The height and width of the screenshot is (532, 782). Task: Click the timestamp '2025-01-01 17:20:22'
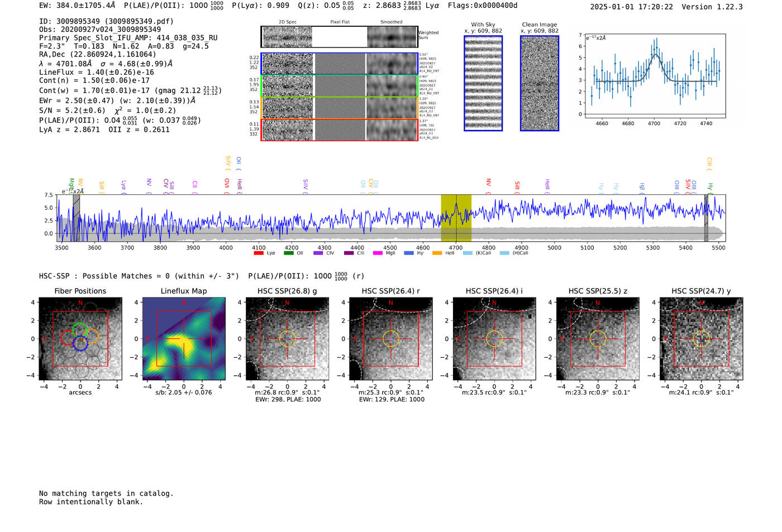pos(631,7)
